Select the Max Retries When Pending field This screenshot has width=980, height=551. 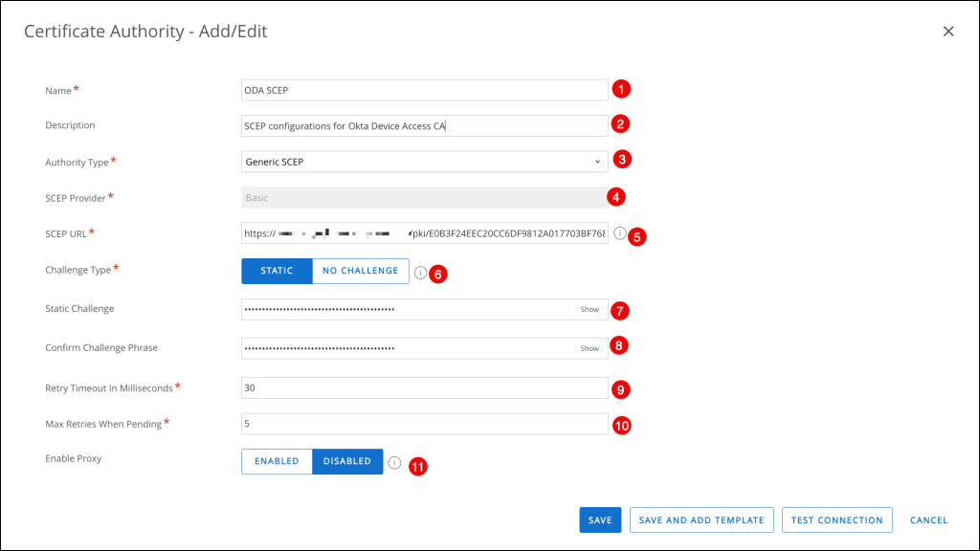tap(425, 423)
